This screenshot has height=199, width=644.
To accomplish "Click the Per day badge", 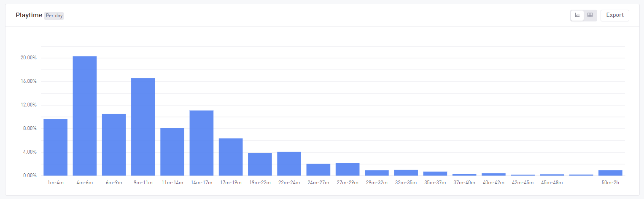I will (54, 16).
